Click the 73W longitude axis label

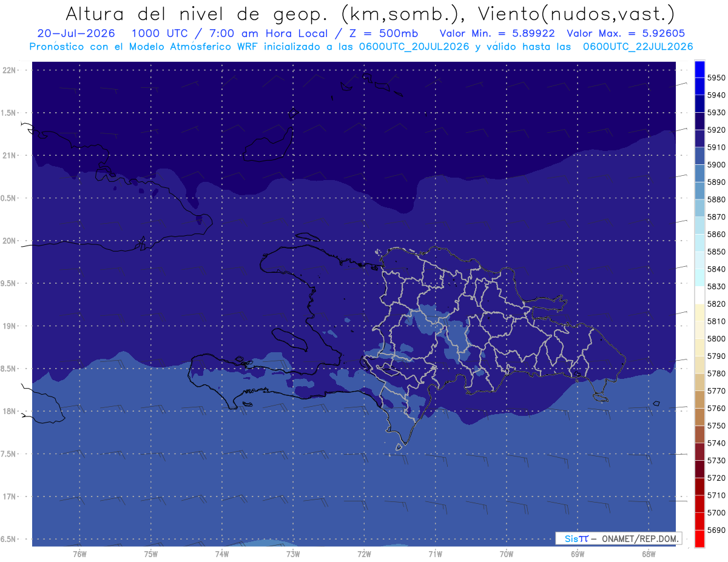(x=293, y=554)
